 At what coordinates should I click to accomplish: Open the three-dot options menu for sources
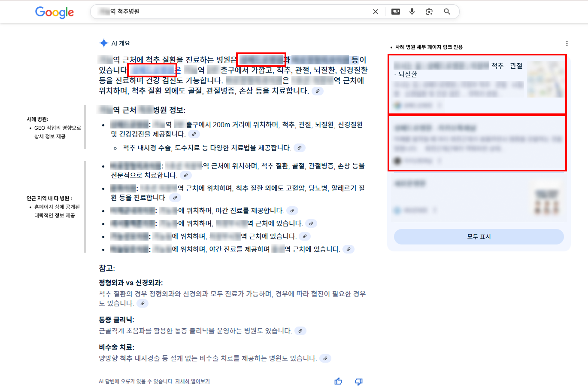[567, 43]
